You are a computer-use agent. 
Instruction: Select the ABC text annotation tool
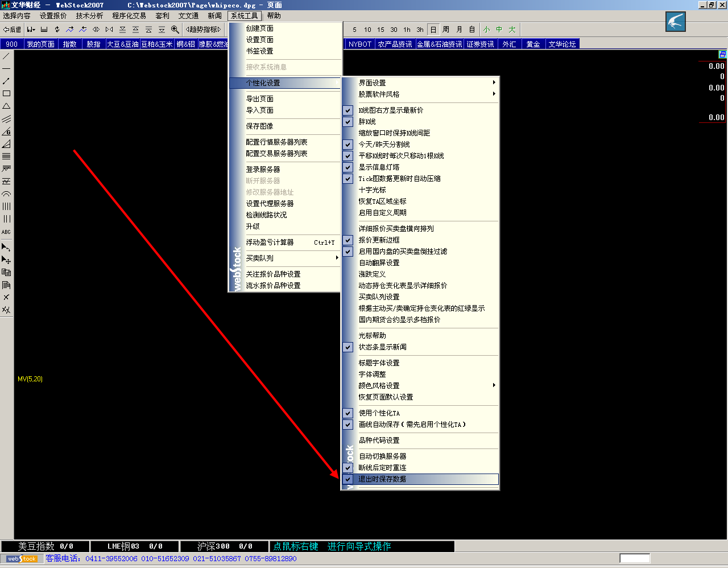coord(6,232)
